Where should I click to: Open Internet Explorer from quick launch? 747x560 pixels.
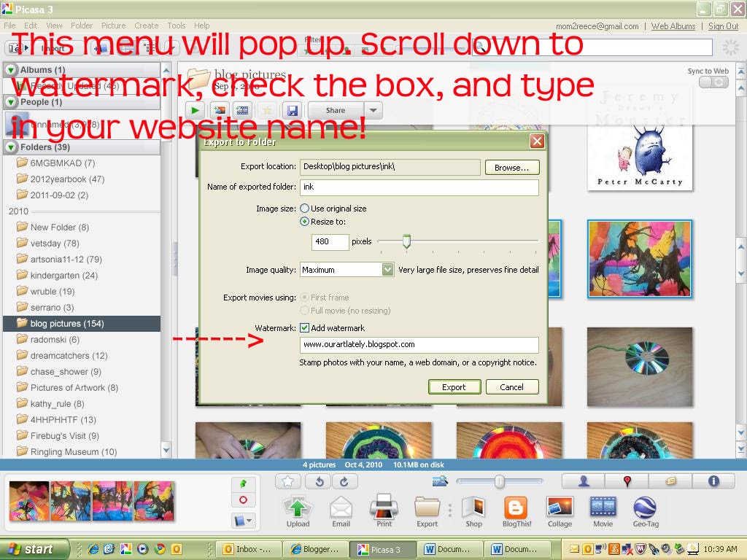point(93,549)
